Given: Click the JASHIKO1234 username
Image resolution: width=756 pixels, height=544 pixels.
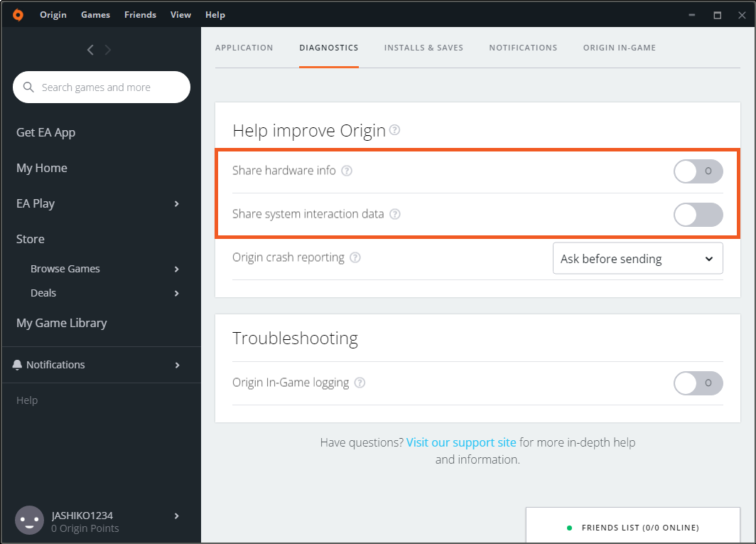Looking at the screenshot, I should pyautogui.click(x=82, y=516).
